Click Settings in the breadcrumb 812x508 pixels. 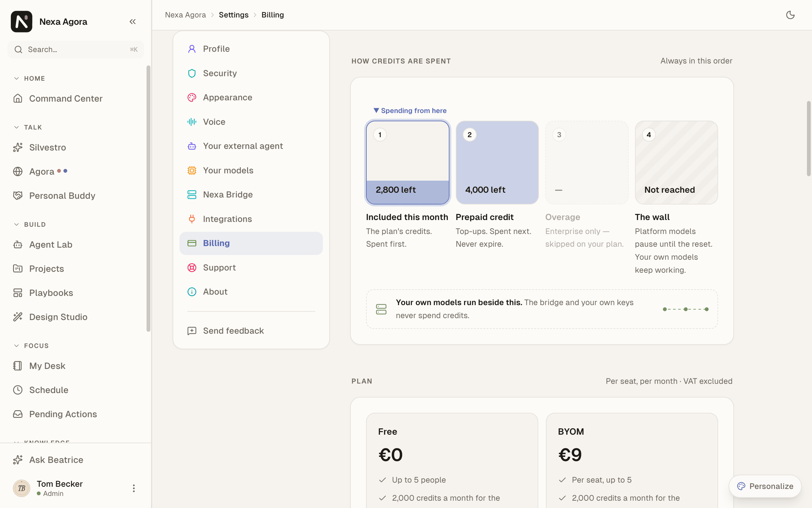coord(233,15)
